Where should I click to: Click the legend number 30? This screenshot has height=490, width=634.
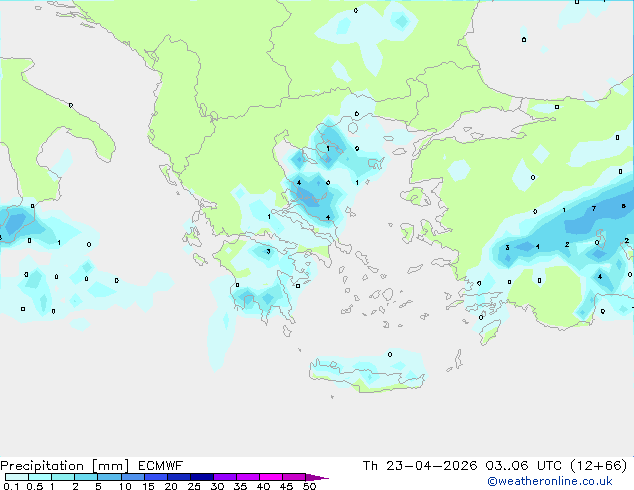tap(217, 486)
